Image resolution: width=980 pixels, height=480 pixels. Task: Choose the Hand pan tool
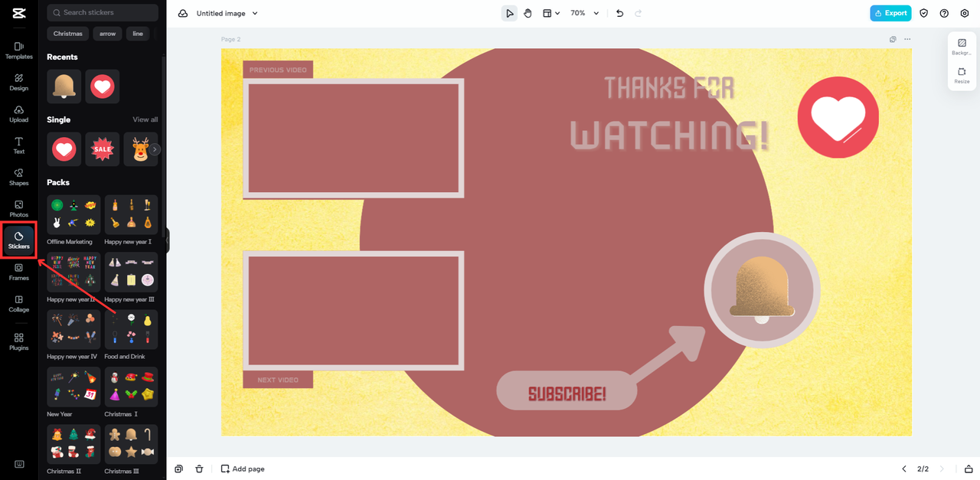(528, 13)
